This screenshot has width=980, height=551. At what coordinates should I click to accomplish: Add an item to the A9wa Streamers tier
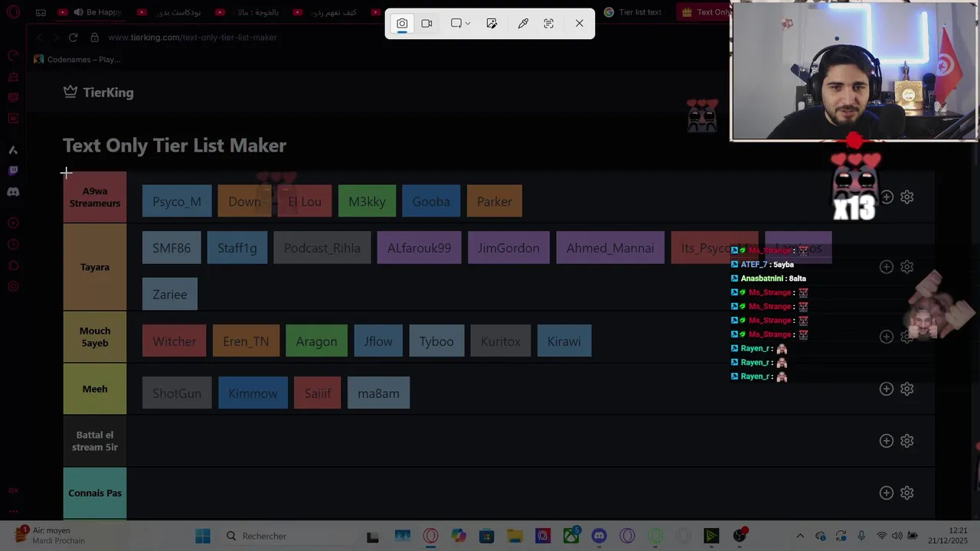pyautogui.click(x=887, y=197)
